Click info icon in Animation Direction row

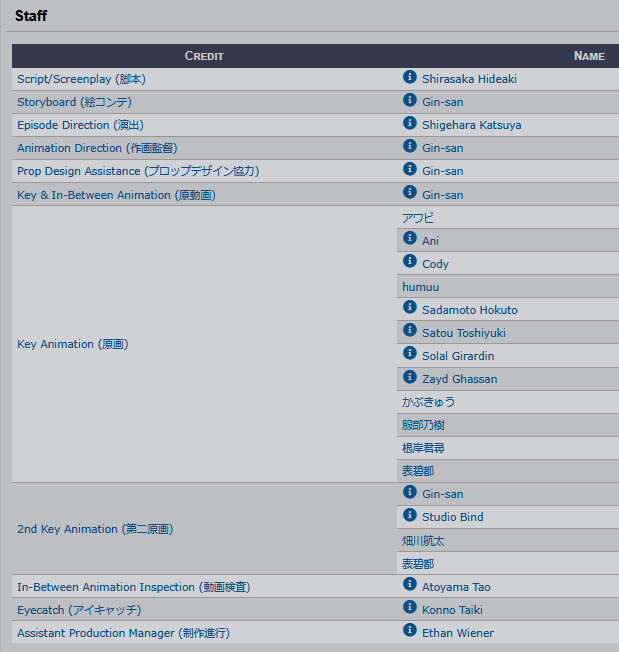click(409, 146)
